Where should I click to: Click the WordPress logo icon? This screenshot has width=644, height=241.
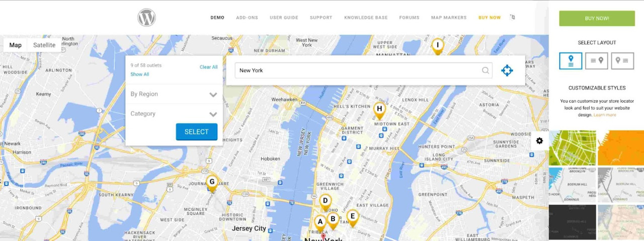tap(146, 18)
